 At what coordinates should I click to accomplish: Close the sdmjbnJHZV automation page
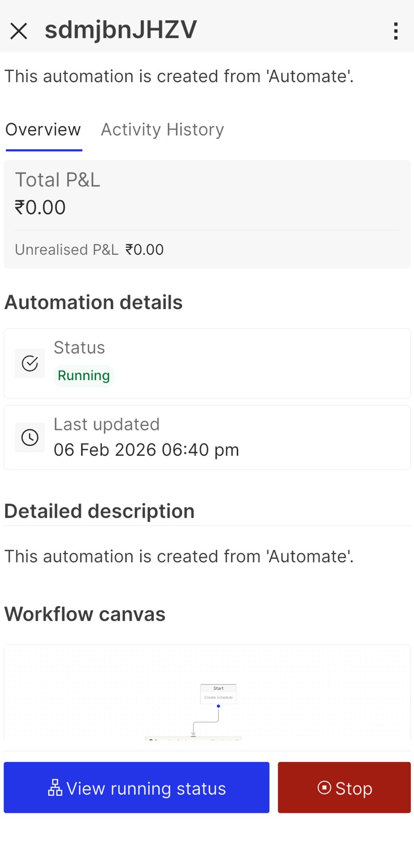click(19, 31)
